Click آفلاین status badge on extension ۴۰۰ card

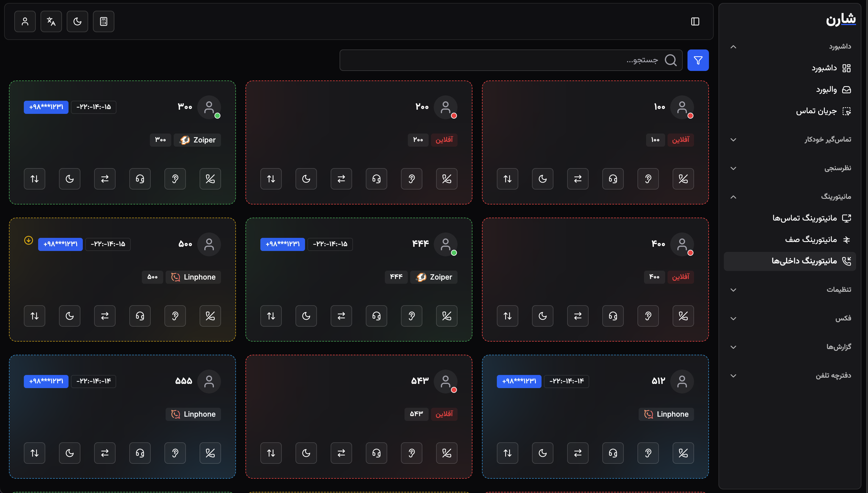click(680, 277)
